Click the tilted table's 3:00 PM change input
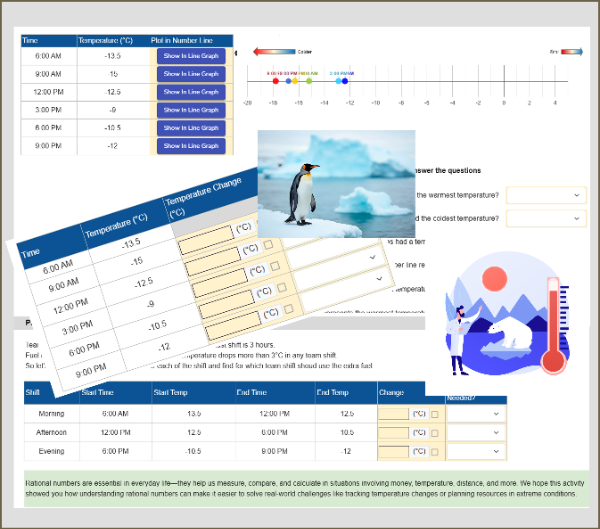Viewport: 600px width, 529px height. click(x=220, y=283)
